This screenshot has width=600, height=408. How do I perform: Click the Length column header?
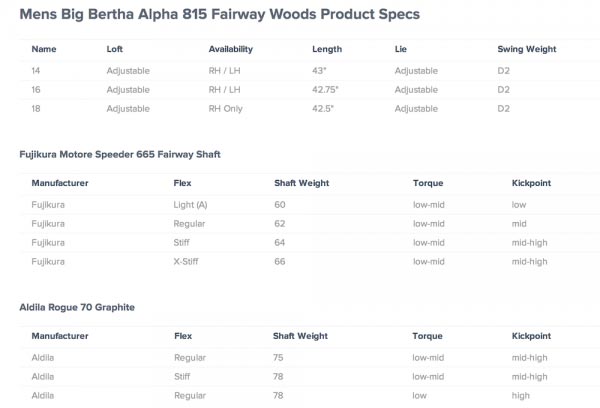tap(326, 49)
